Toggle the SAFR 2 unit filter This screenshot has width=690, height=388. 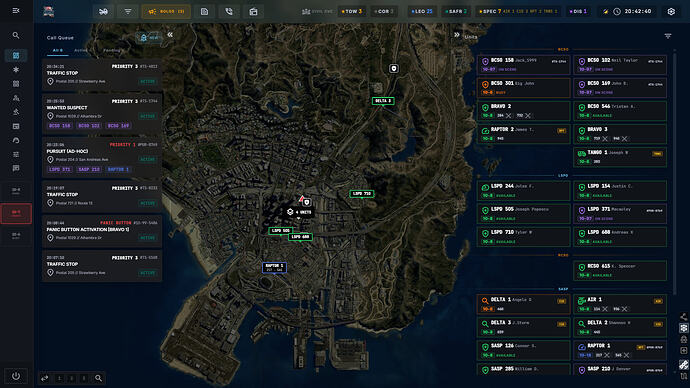point(456,11)
